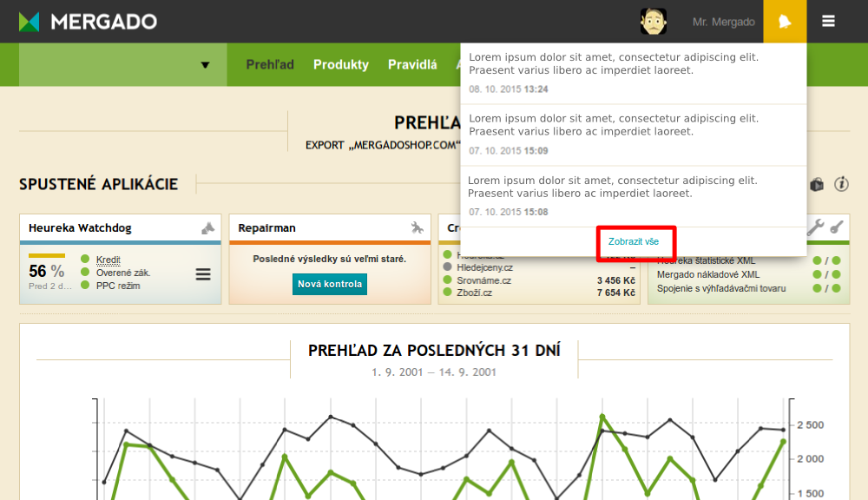Click Mr. Mergado avatar picture
Viewport: 868px width, 500px height.
tap(654, 22)
